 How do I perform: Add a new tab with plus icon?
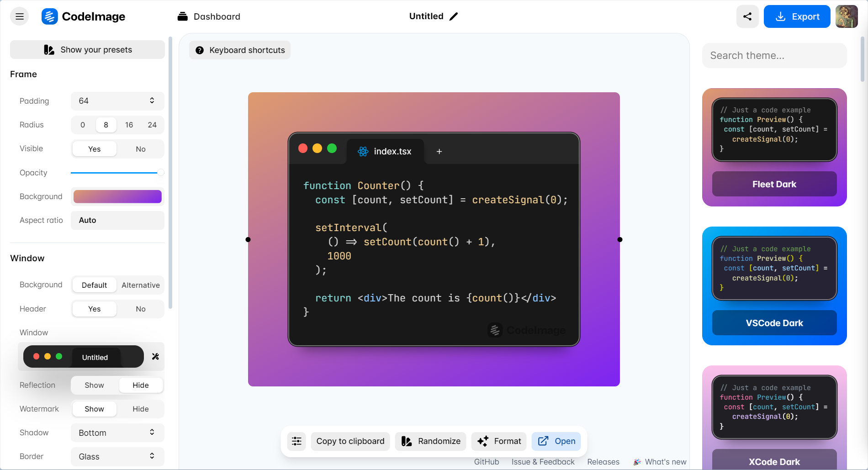(439, 152)
